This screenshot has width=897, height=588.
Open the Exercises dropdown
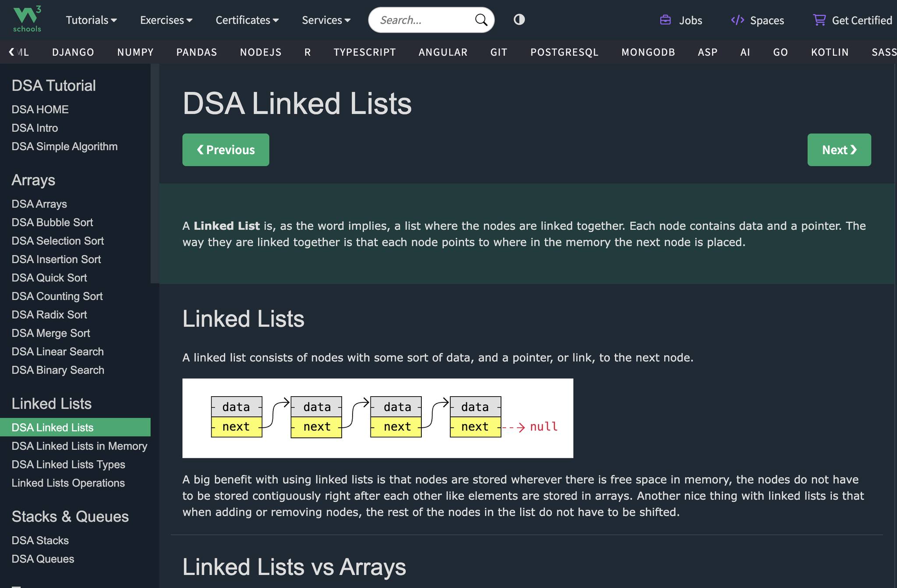click(166, 20)
